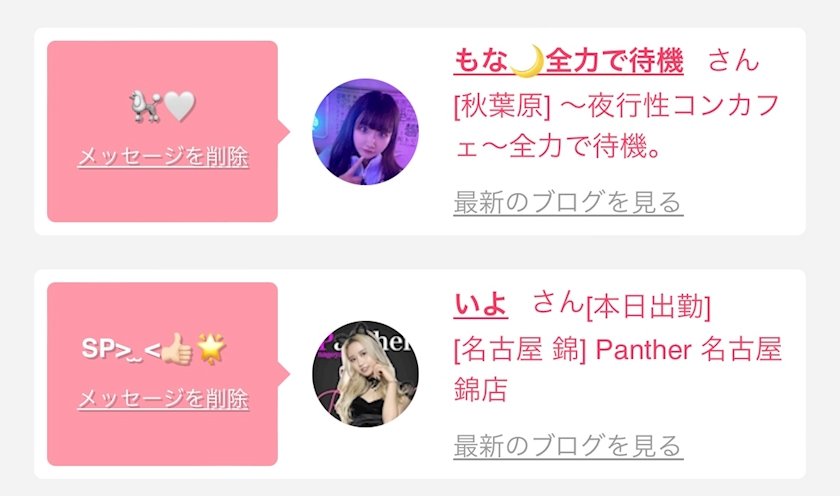Open 名古屋 錦 Panther 名古屋錦店 shop text
The height and width of the screenshot is (496, 840).
618,370
